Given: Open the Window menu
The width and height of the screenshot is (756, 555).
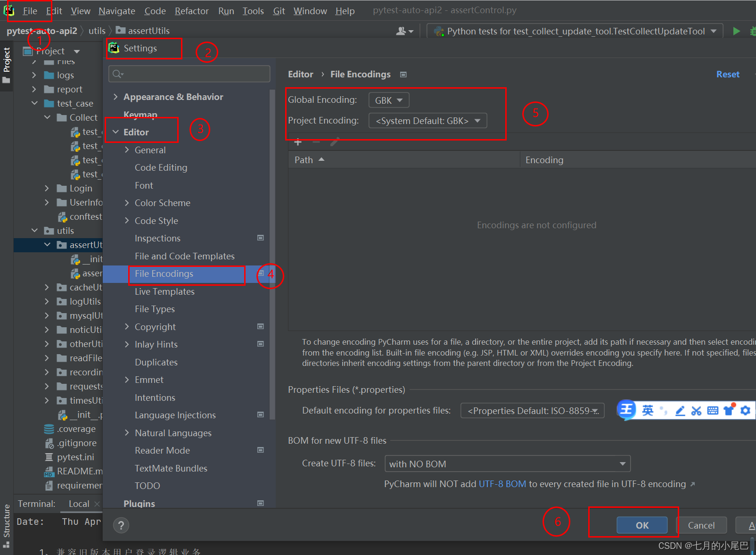Looking at the screenshot, I should [310, 11].
